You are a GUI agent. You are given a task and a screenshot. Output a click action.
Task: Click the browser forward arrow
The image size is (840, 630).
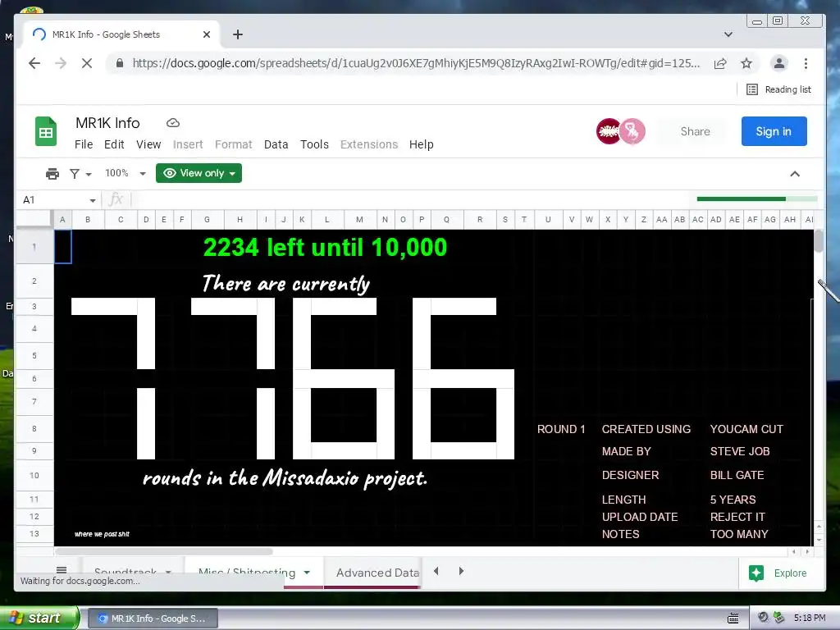[x=61, y=63]
